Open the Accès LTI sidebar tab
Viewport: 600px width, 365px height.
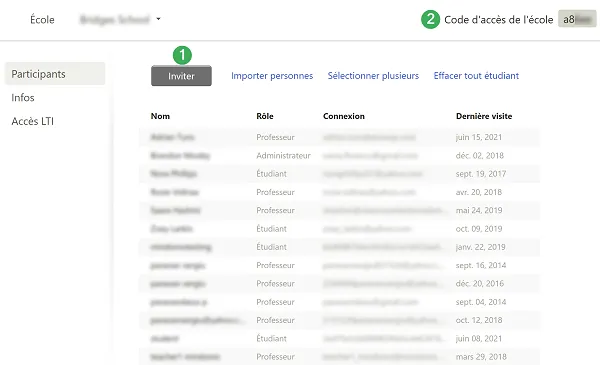33,121
